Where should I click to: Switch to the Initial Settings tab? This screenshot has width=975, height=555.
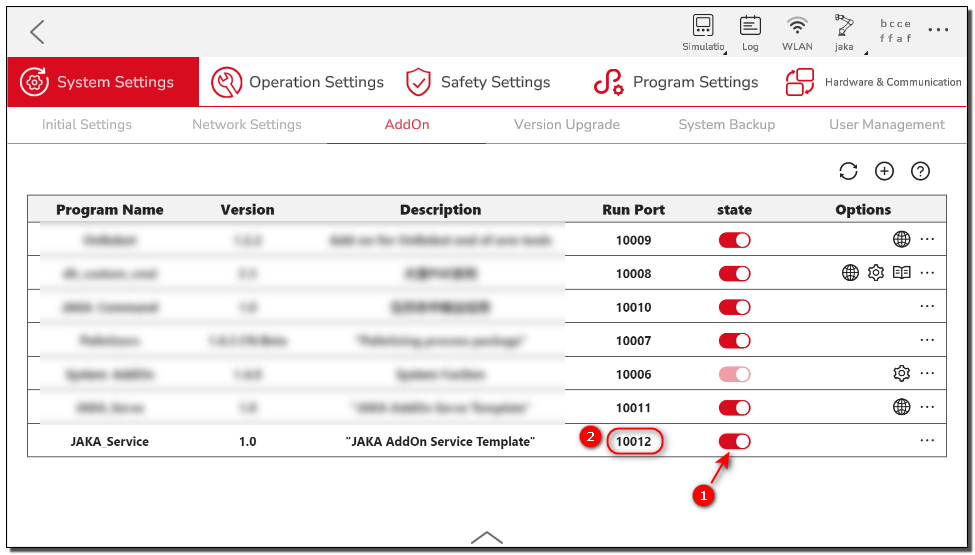[86, 125]
